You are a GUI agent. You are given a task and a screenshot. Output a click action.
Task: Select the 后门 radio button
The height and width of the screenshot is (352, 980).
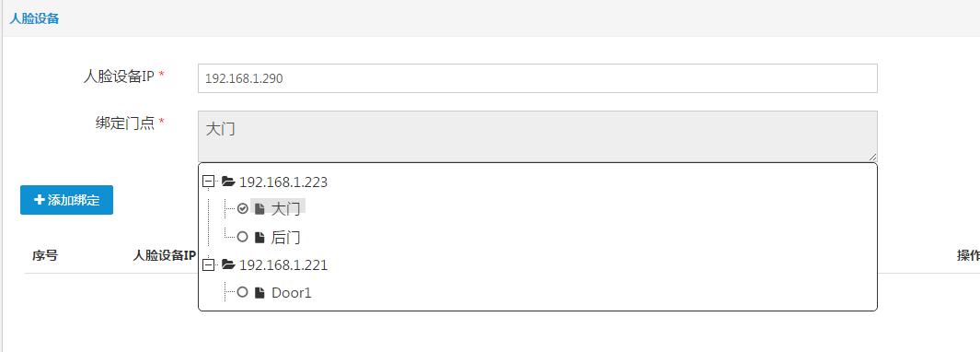[x=243, y=237]
